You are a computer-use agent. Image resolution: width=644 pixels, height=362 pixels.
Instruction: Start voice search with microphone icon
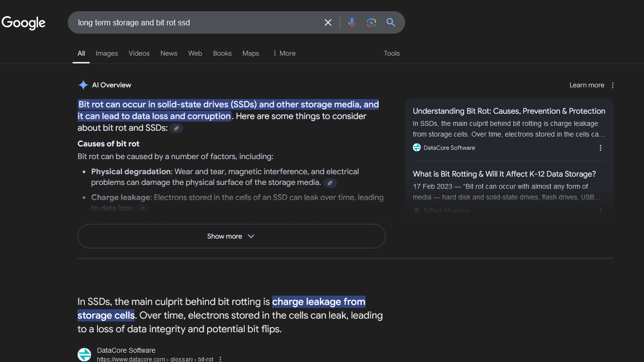coord(352,22)
